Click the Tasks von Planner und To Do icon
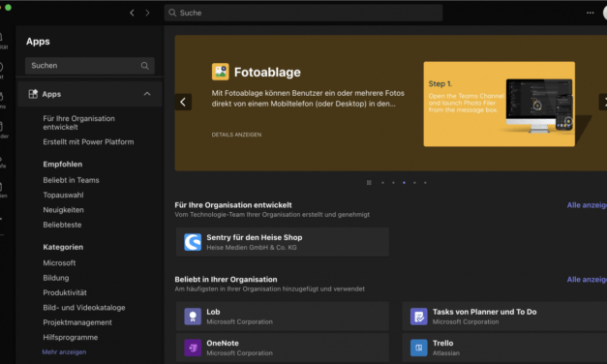Image resolution: width=607 pixels, height=364 pixels. (419, 317)
